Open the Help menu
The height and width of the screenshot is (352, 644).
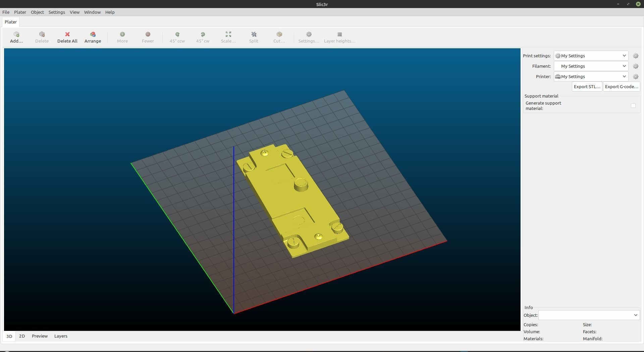point(110,12)
